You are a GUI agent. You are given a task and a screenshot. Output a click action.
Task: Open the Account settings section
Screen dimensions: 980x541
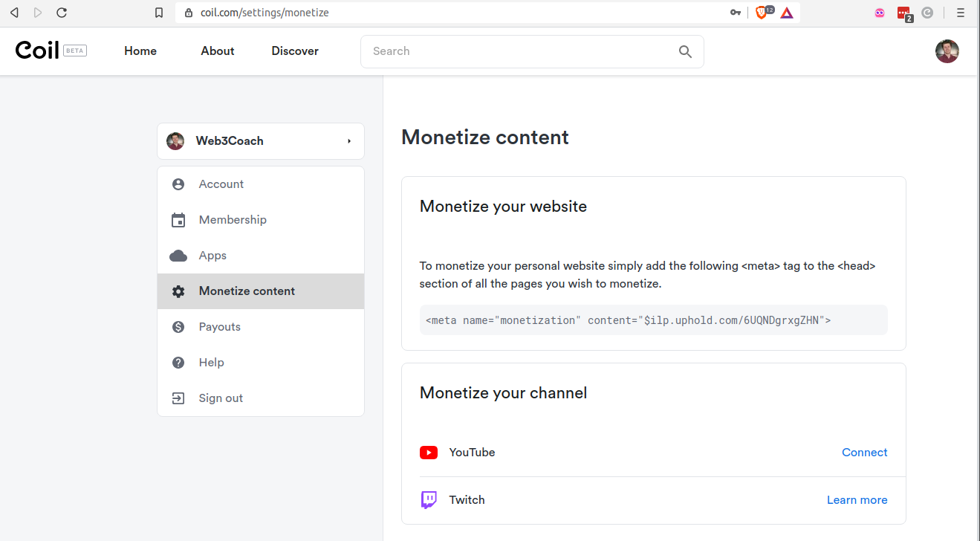pos(221,184)
